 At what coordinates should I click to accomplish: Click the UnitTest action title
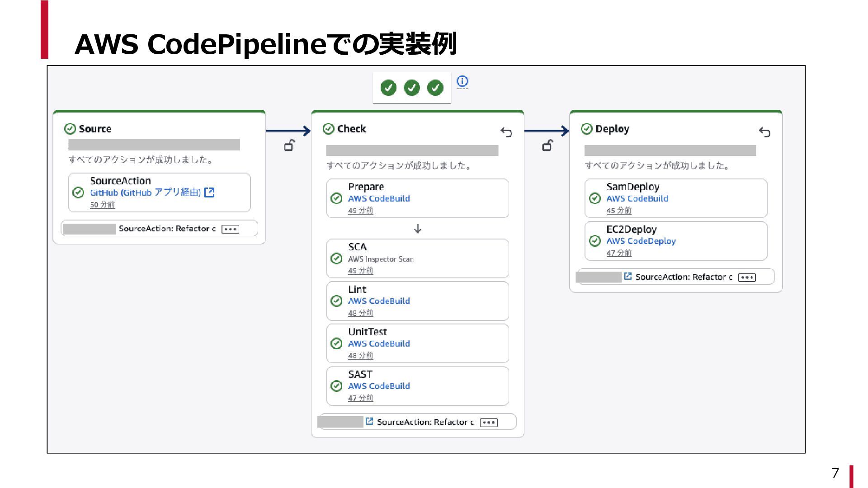pyautogui.click(x=368, y=332)
